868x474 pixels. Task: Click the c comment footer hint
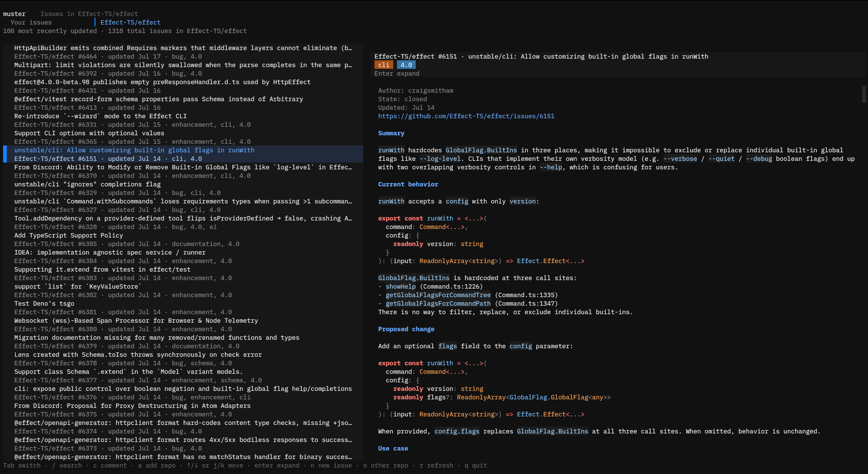110,465
